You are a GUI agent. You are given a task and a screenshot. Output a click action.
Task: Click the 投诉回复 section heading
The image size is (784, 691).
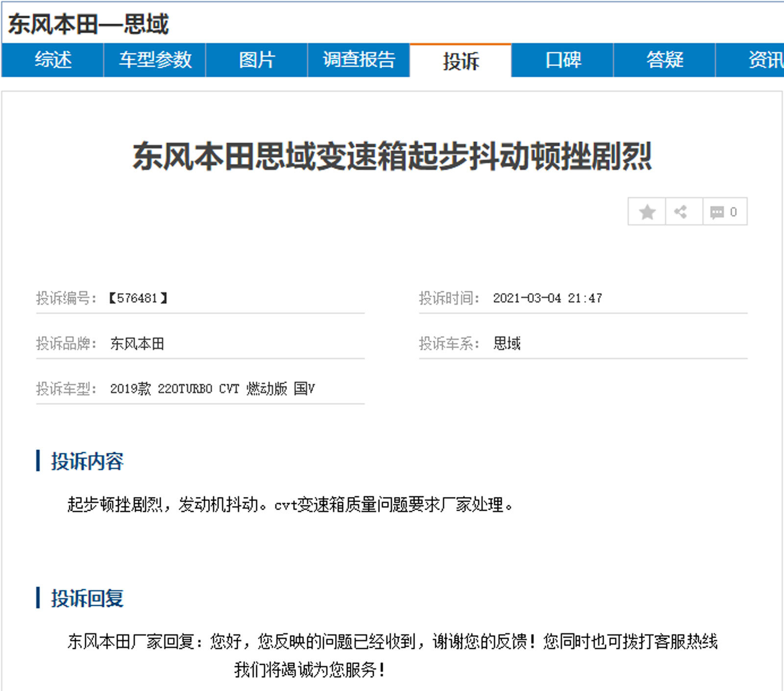click(x=87, y=598)
